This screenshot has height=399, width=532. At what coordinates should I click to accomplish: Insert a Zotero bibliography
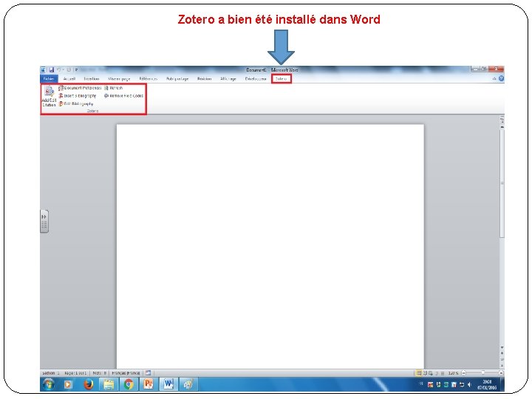[78, 96]
